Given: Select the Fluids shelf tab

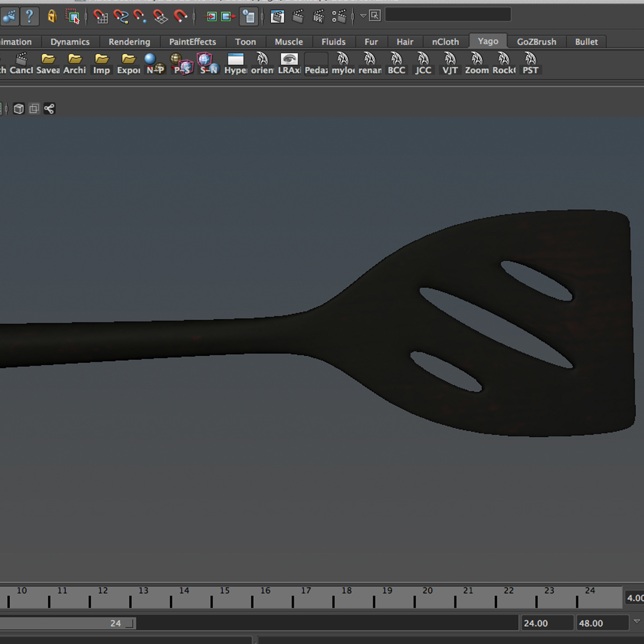Looking at the screenshot, I should pyautogui.click(x=333, y=42).
